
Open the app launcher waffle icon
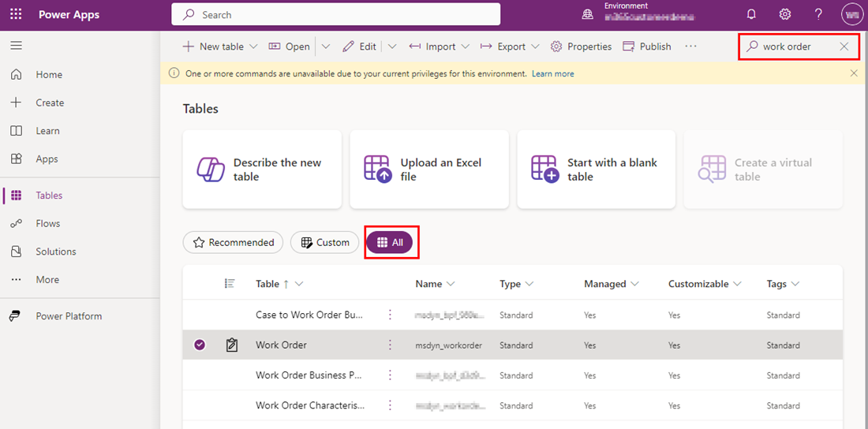point(16,15)
